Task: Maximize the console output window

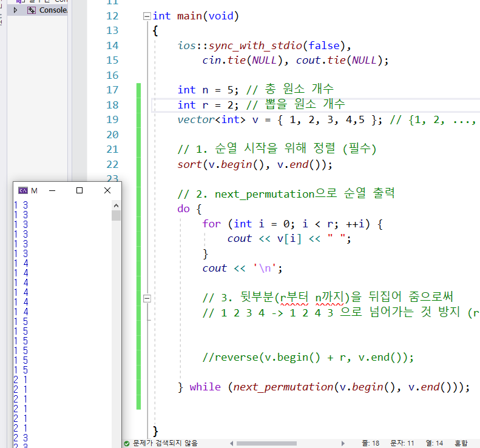Action: (x=79, y=190)
